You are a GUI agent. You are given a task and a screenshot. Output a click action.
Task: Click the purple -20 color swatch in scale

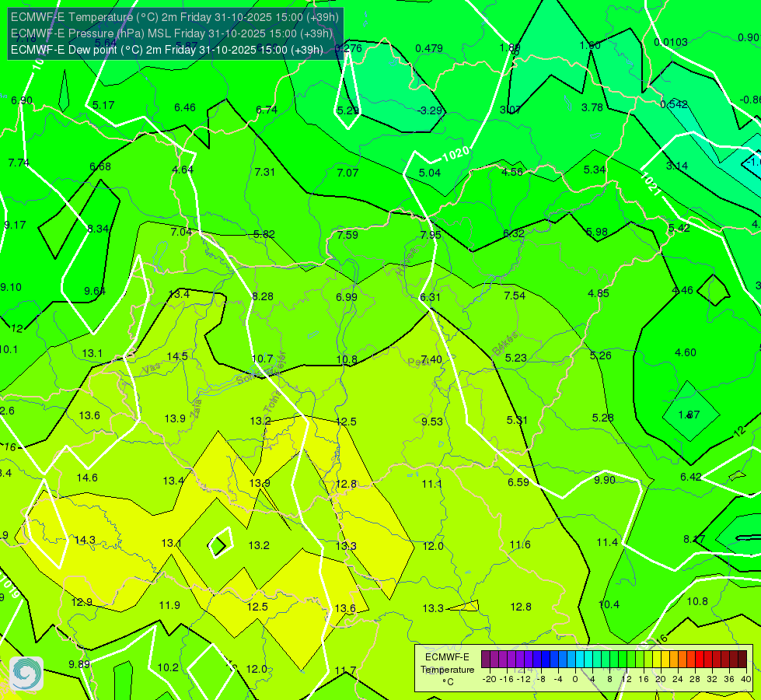(486, 659)
